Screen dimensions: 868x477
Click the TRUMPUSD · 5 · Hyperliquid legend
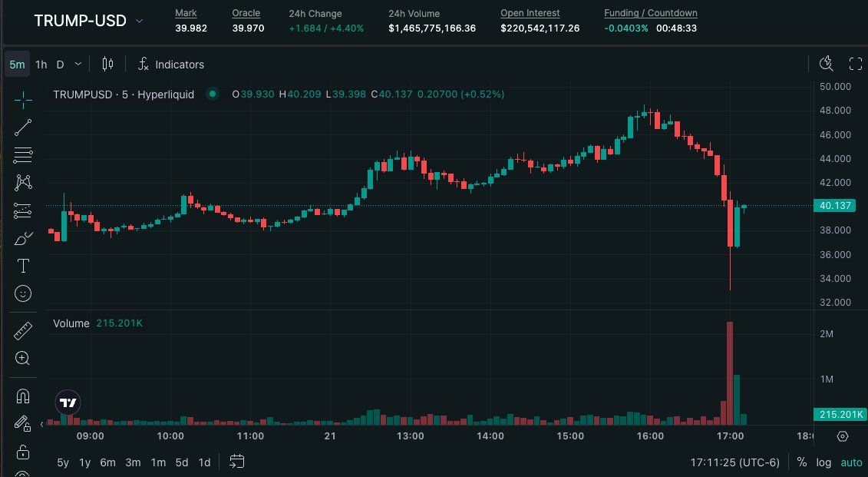(x=124, y=94)
